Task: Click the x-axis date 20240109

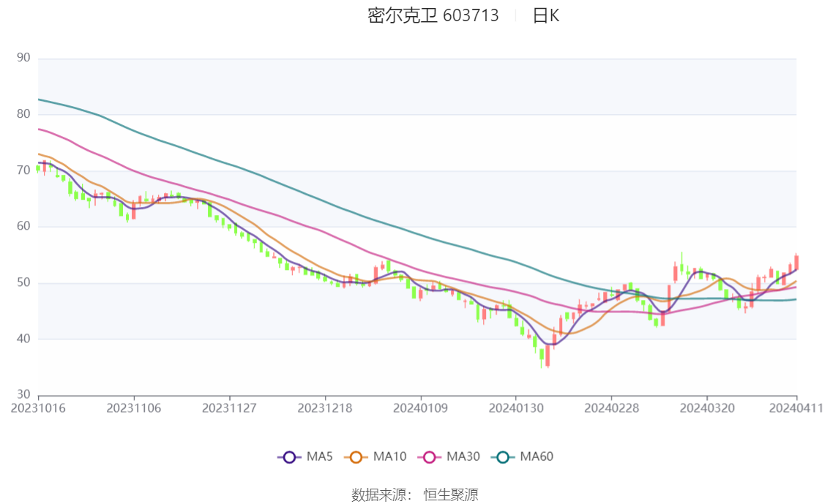Action: coord(420,408)
